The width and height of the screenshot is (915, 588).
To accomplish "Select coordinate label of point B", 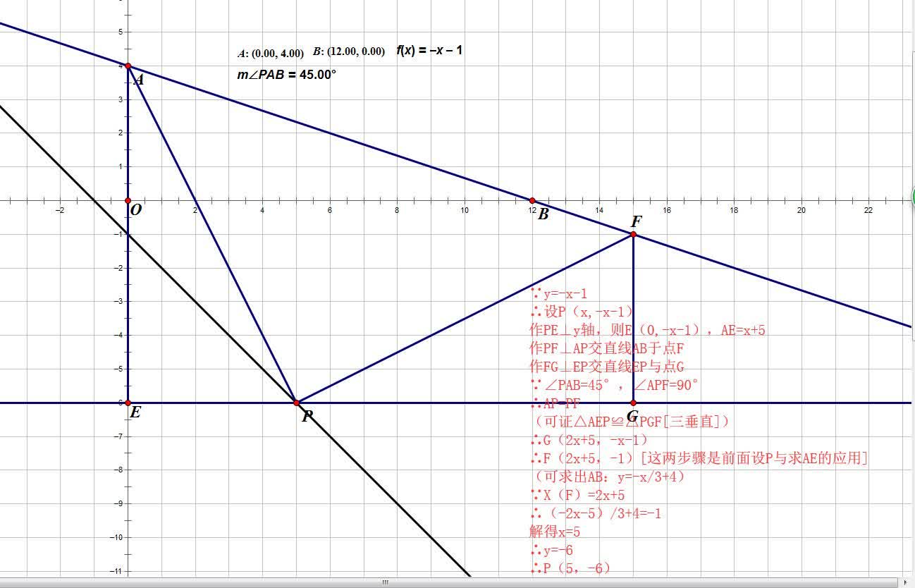I will coord(349,51).
